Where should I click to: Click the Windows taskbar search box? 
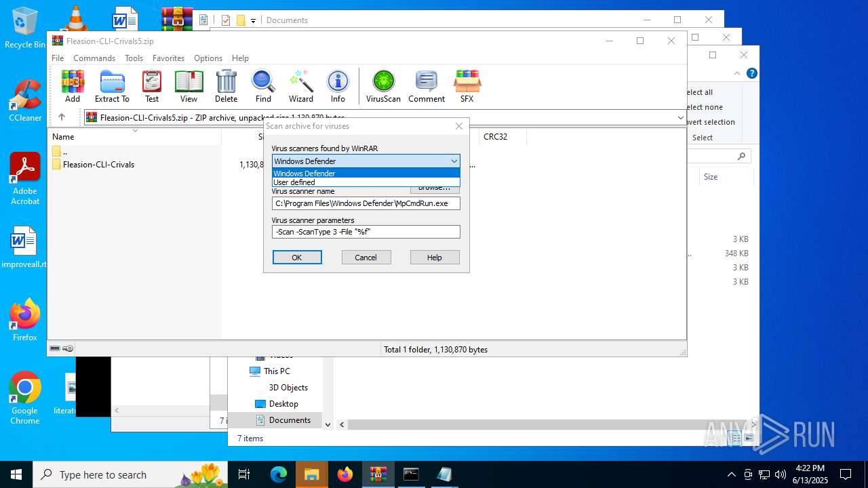pos(130,474)
